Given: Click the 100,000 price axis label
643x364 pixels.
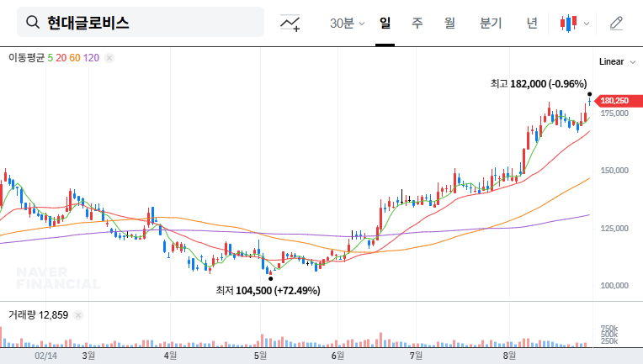Looking at the screenshot, I should point(614,286).
